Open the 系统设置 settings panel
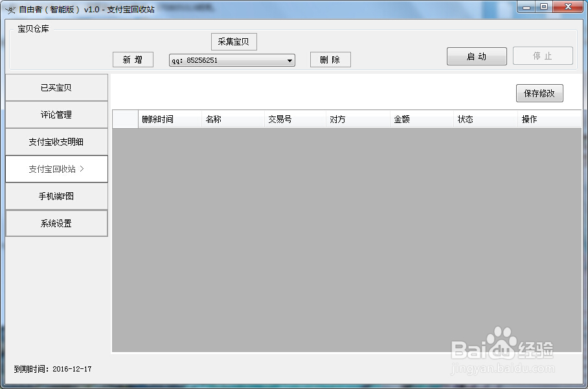The image size is (588, 389). (56, 223)
